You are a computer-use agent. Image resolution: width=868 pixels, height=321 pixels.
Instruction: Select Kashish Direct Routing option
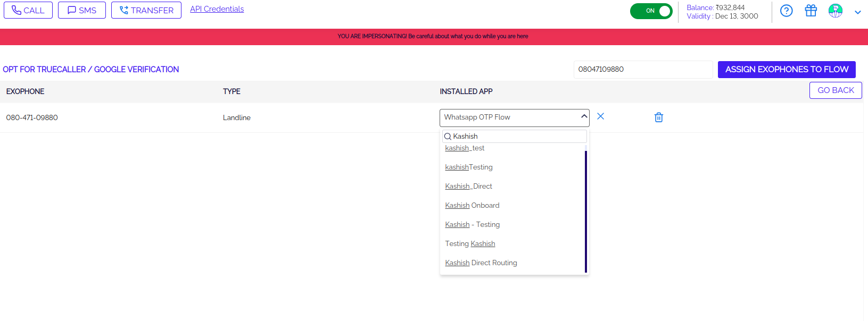(481, 263)
